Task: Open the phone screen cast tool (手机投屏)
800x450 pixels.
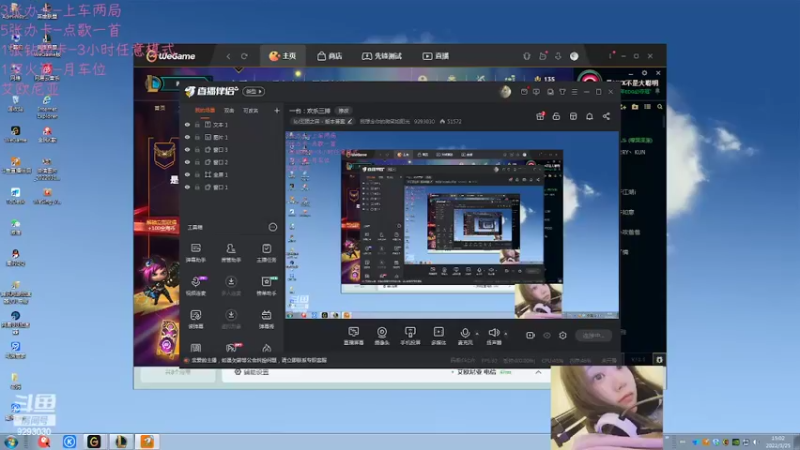Action: coord(410,336)
